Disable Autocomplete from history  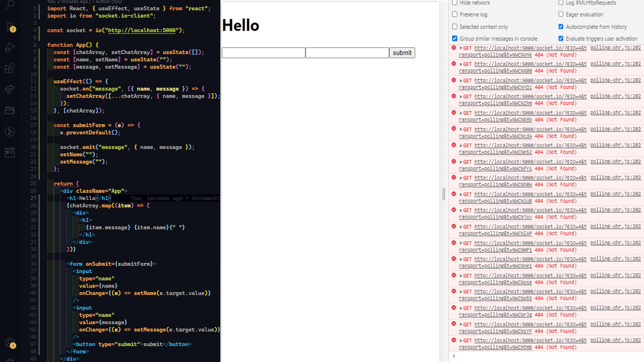(560, 26)
